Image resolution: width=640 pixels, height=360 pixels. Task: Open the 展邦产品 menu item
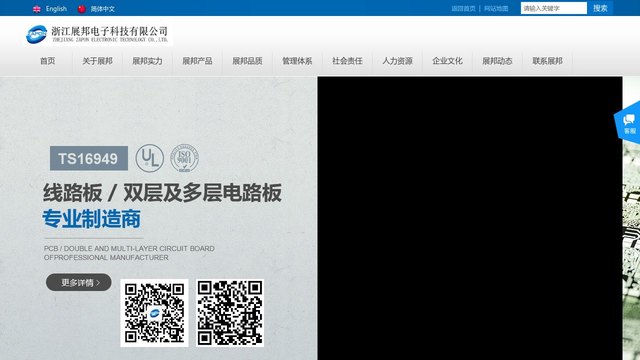tap(197, 61)
